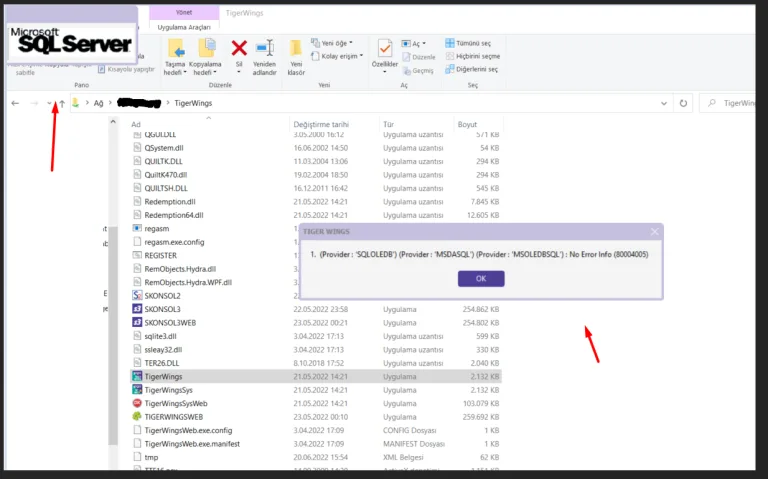The width and height of the screenshot is (768, 479).
Task: Select the QUILTSH.DLL file
Action: [166, 188]
